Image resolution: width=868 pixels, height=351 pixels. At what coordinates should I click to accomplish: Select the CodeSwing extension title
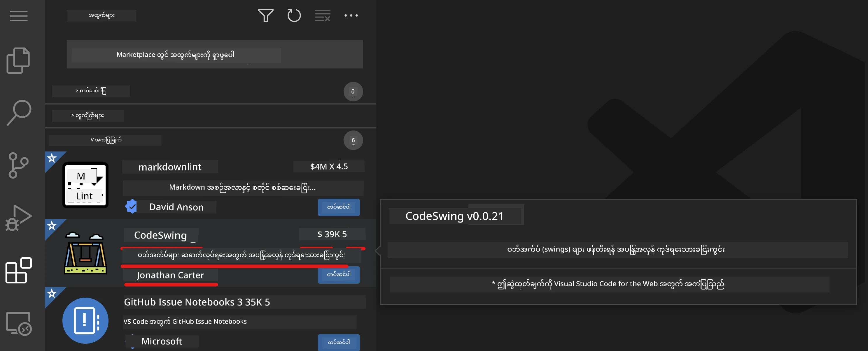(x=161, y=235)
